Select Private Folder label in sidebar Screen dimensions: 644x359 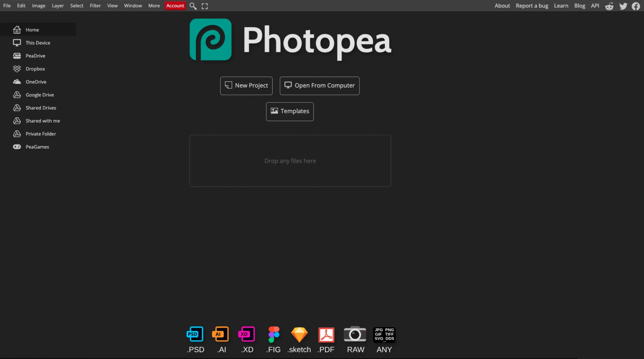pos(41,134)
